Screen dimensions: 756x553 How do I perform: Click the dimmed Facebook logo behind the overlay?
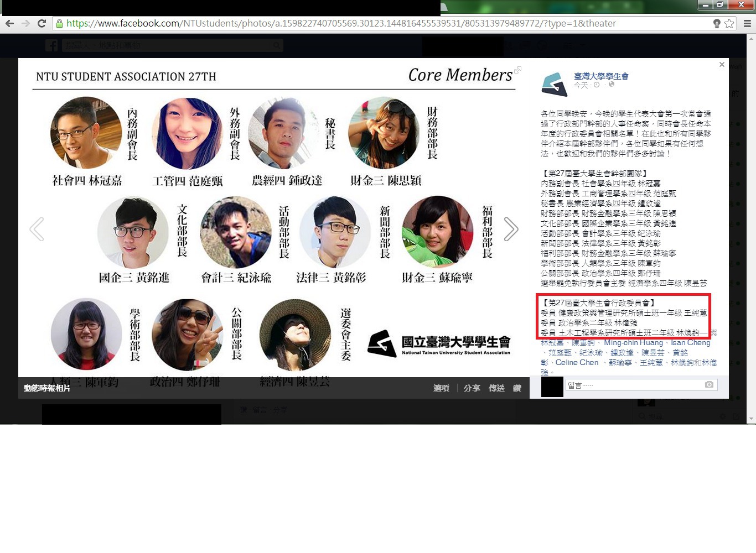pyautogui.click(x=51, y=45)
